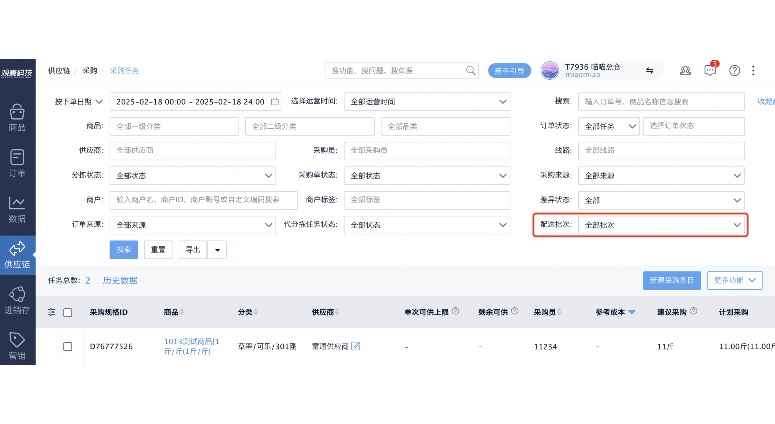The width and height of the screenshot is (775, 424).
Task: Tick the checkbox for row D76777526
Action: [68, 346]
